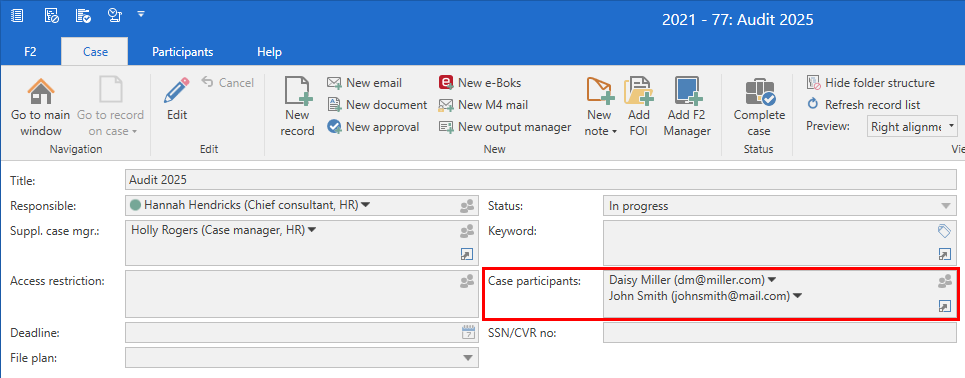Click Hannah Hendricks responsible name
The height and width of the screenshot is (378, 965).
251,206
